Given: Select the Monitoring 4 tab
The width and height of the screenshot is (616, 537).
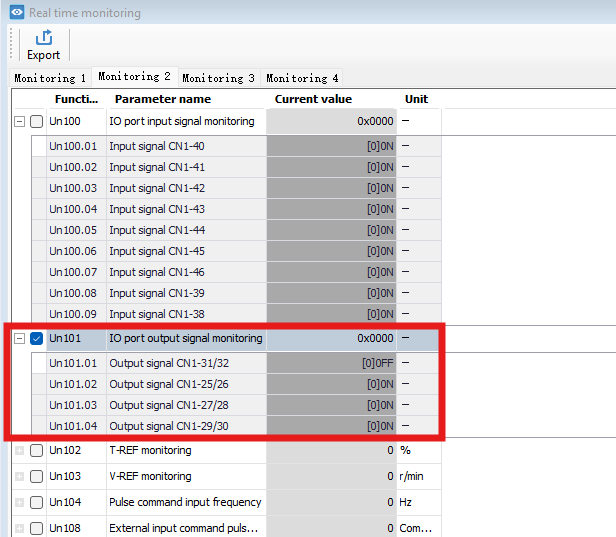Looking at the screenshot, I should (x=302, y=78).
